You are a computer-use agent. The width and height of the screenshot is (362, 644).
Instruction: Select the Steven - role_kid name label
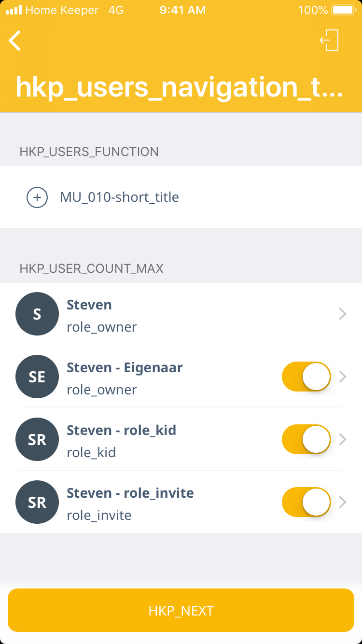coord(121,430)
